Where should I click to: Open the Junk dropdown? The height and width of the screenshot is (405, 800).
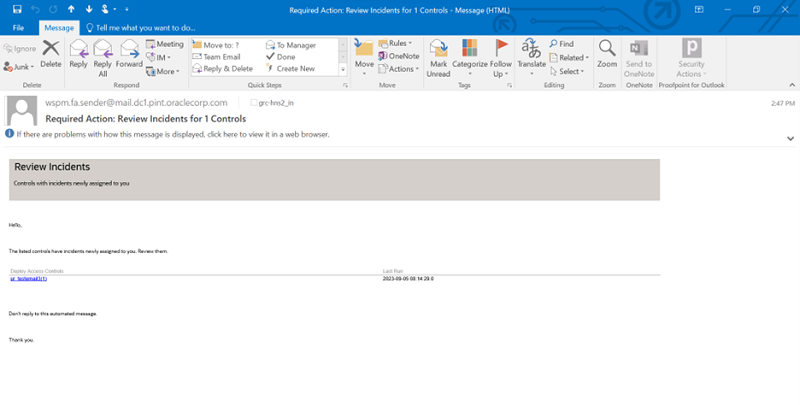coord(19,67)
